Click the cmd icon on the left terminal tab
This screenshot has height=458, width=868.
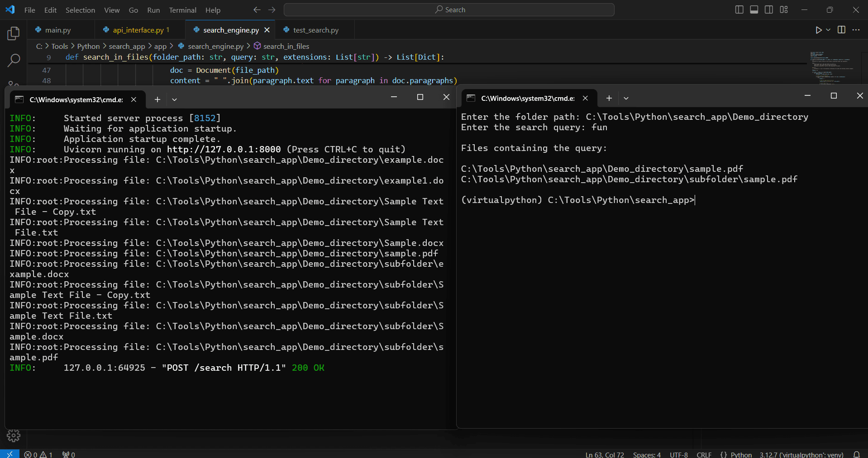click(x=19, y=99)
